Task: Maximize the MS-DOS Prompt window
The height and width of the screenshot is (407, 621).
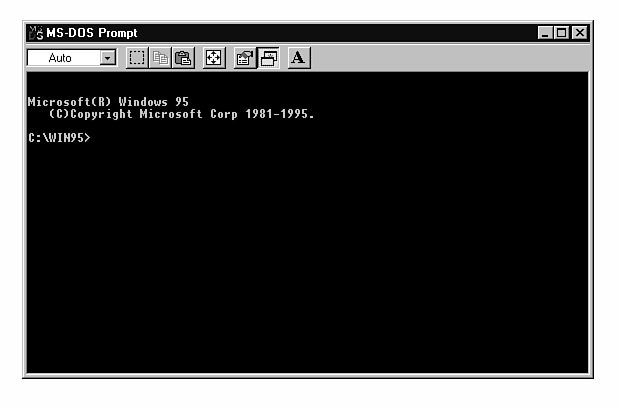Action: pyautogui.click(x=561, y=33)
